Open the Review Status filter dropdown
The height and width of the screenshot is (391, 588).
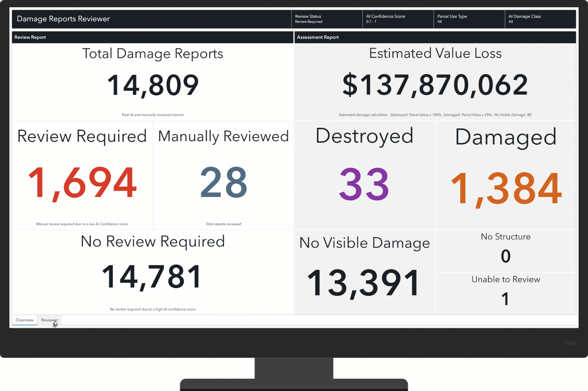coord(327,19)
